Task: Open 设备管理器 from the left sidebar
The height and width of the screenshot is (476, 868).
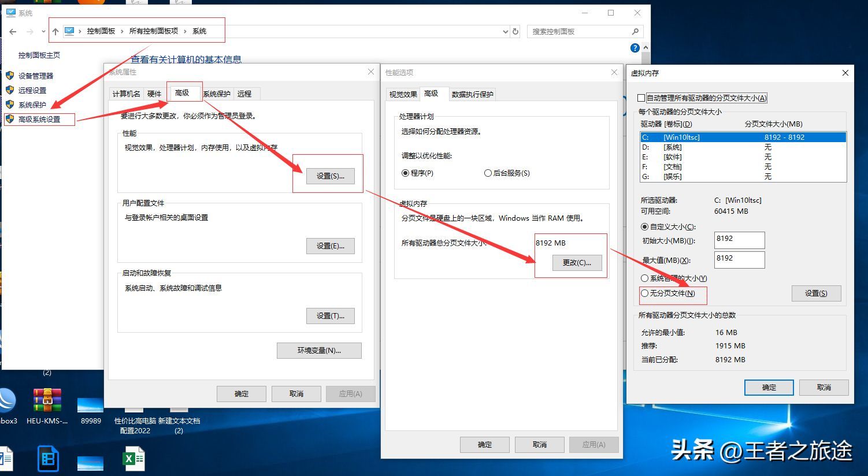Action: (x=36, y=76)
